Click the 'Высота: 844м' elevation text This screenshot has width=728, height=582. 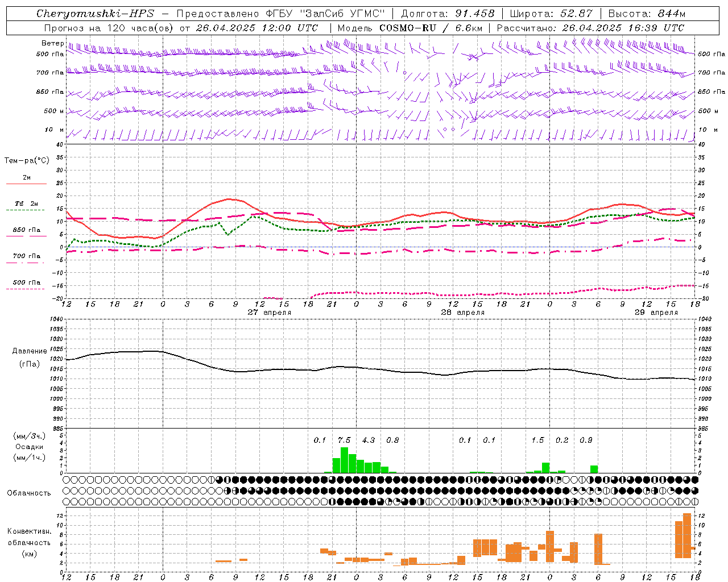pos(647,14)
